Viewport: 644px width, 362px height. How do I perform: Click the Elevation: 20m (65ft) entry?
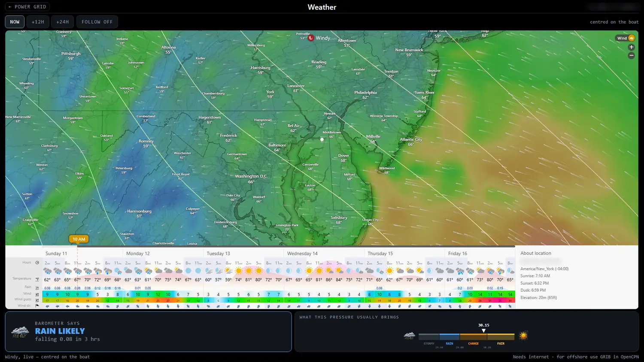pos(538,298)
